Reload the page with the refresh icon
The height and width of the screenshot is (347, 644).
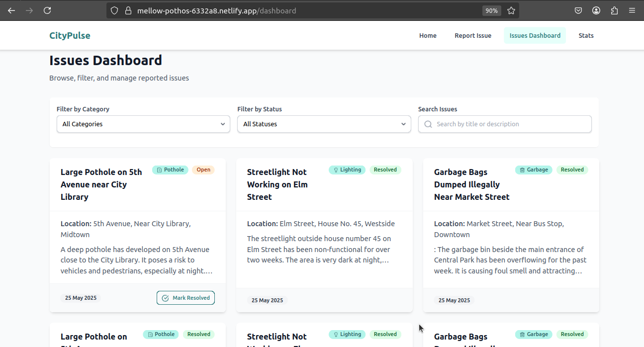pyautogui.click(x=47, y=10)
